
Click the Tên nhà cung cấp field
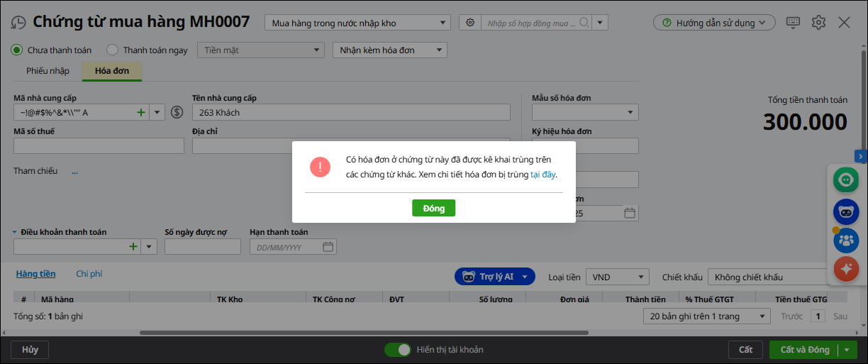pos(351,112)
